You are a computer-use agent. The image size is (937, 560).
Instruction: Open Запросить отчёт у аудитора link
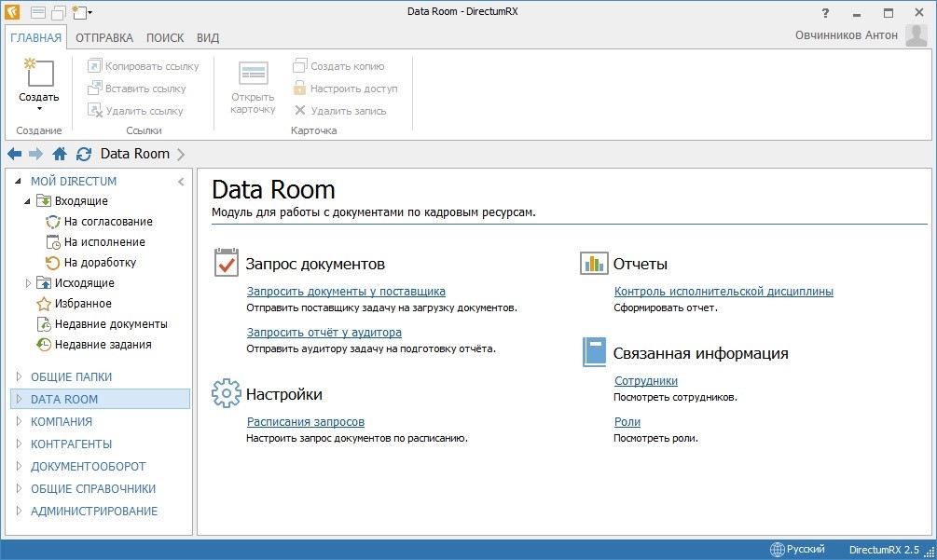(x=324, y=332)
